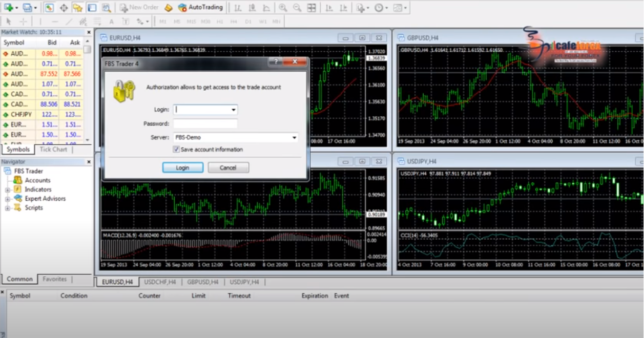Open the Profiles dropdown arrow
The image size is (644, 338).
click(35, 8)
